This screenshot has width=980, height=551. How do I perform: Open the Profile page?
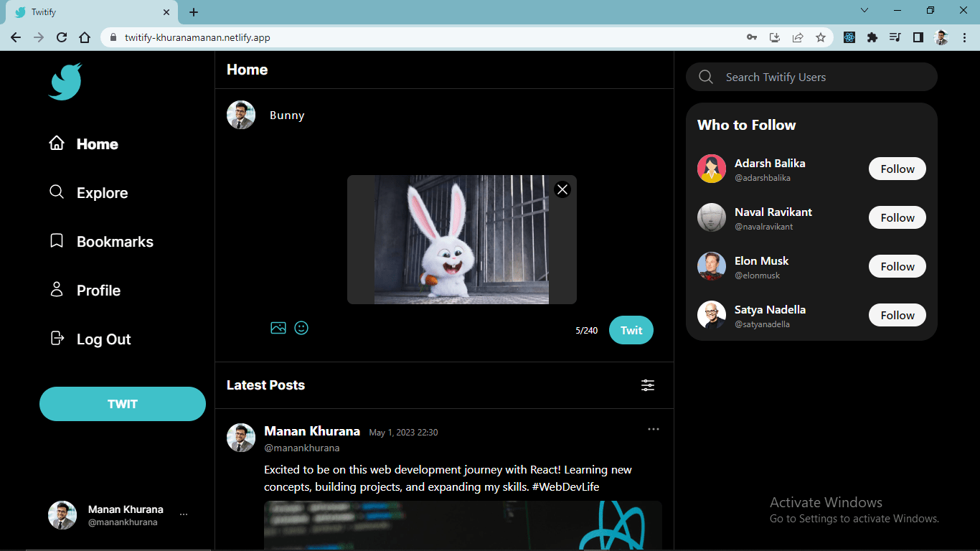[85, 291]
